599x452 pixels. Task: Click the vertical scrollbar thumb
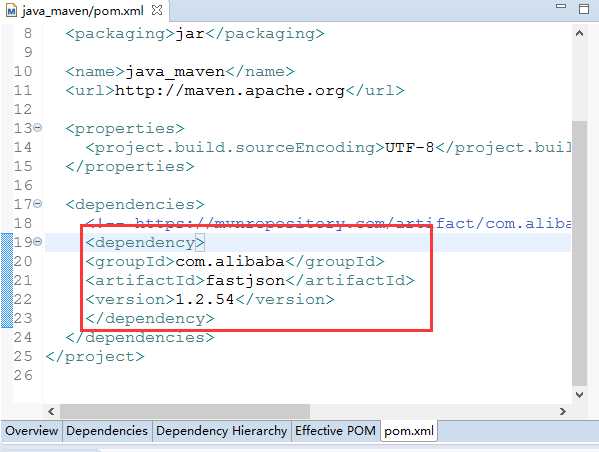pyautogui.click(x=580, y=254)
